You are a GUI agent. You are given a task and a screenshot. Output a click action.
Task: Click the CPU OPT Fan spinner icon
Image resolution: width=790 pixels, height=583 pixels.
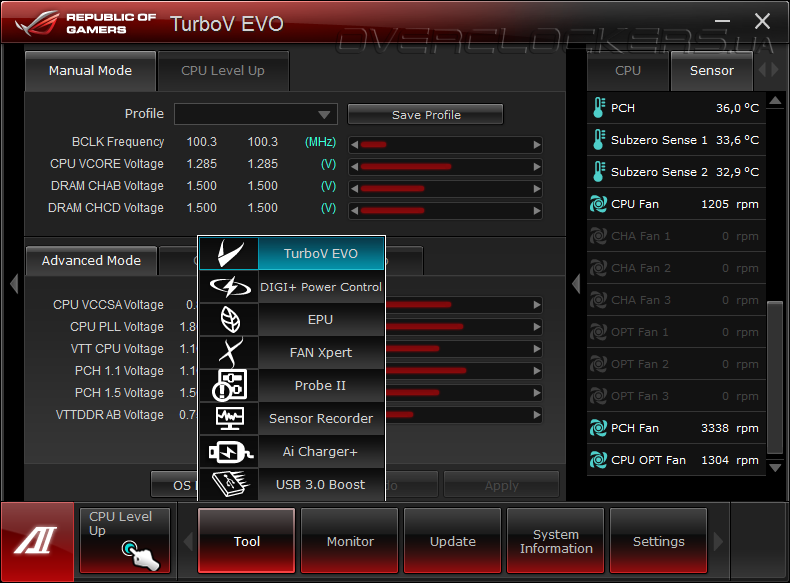click(x=599, y=460)
